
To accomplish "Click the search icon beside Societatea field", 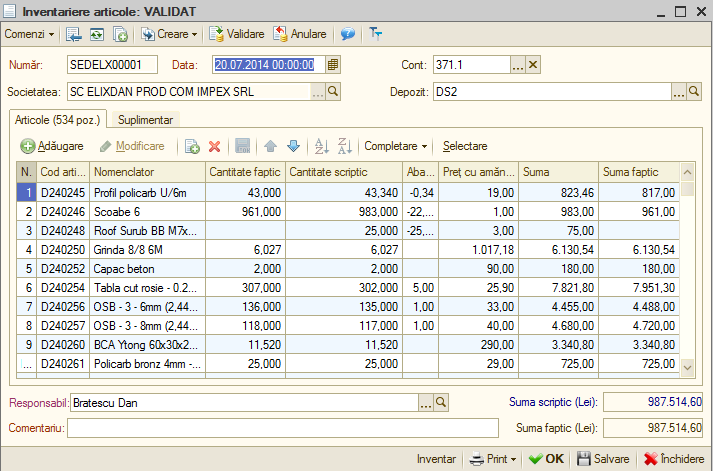I will (333, 91).
